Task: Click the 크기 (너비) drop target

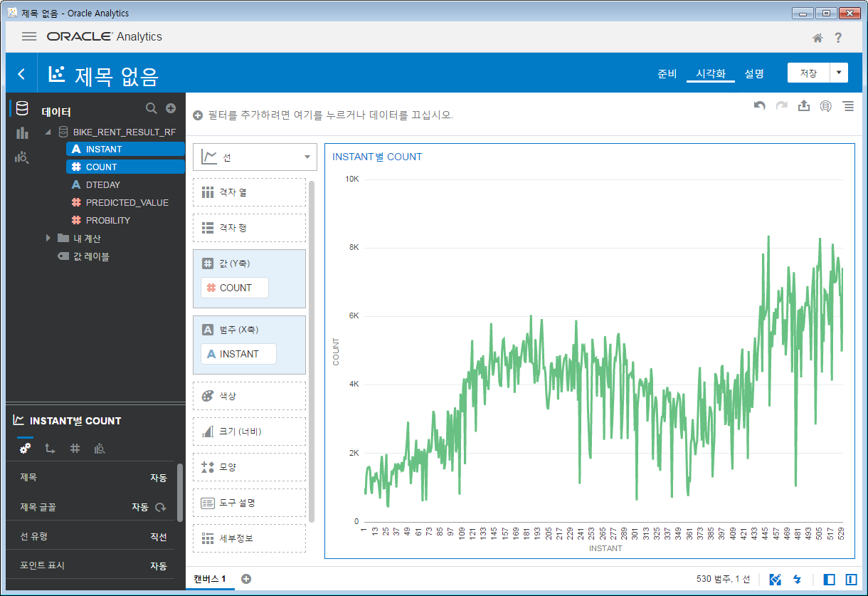Action: 249,432
